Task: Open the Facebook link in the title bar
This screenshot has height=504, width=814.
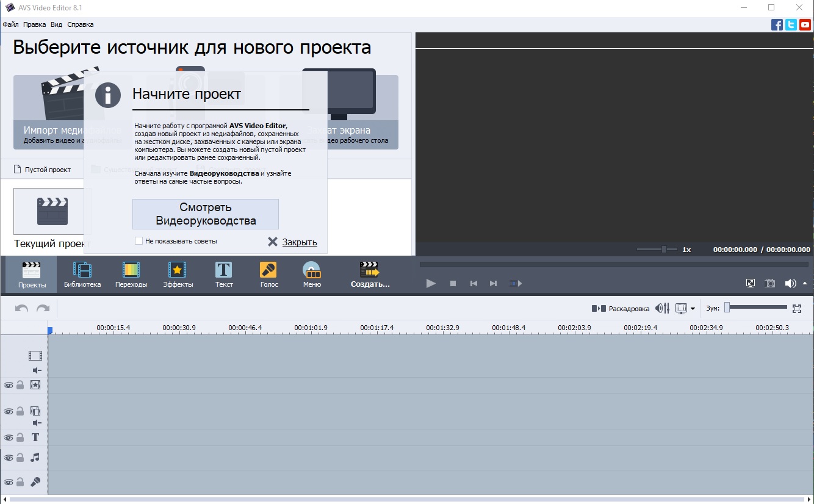Action: (x=777, y=24)
